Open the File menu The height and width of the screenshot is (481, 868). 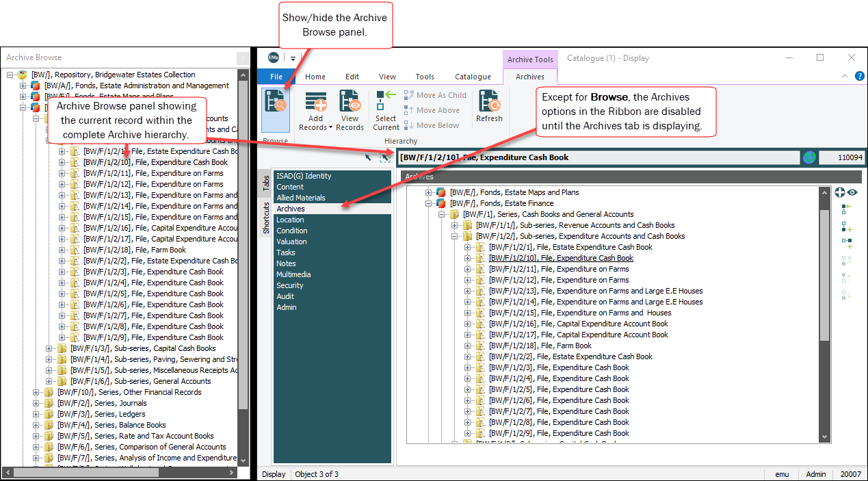(276, 77)
